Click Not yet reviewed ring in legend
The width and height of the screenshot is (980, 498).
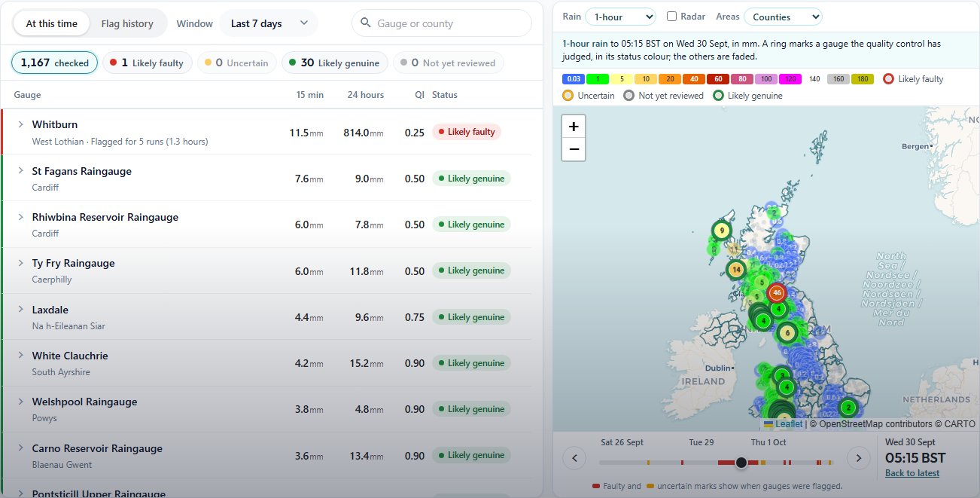tap(629, 96)
